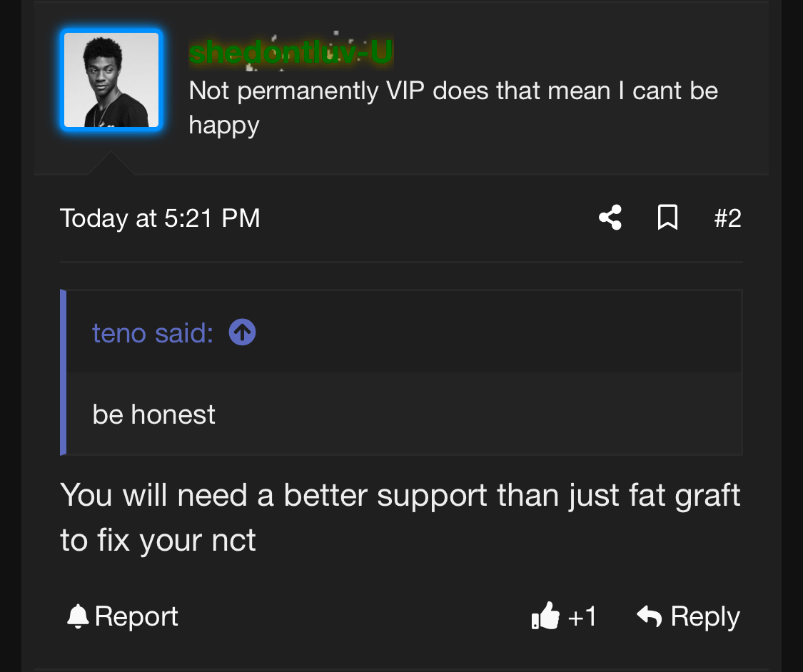
Task: Click the "Not permanently VIP" user title
Action: point(453,91)
